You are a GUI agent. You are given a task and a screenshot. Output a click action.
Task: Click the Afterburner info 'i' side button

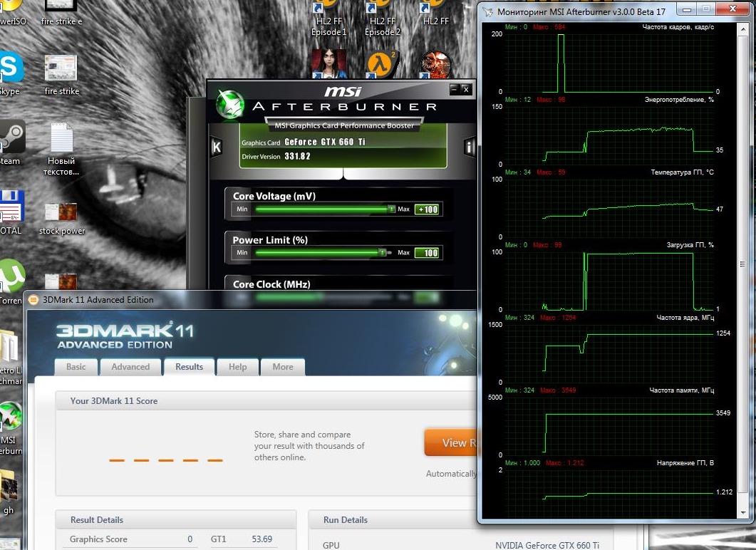tap(469, 147)
